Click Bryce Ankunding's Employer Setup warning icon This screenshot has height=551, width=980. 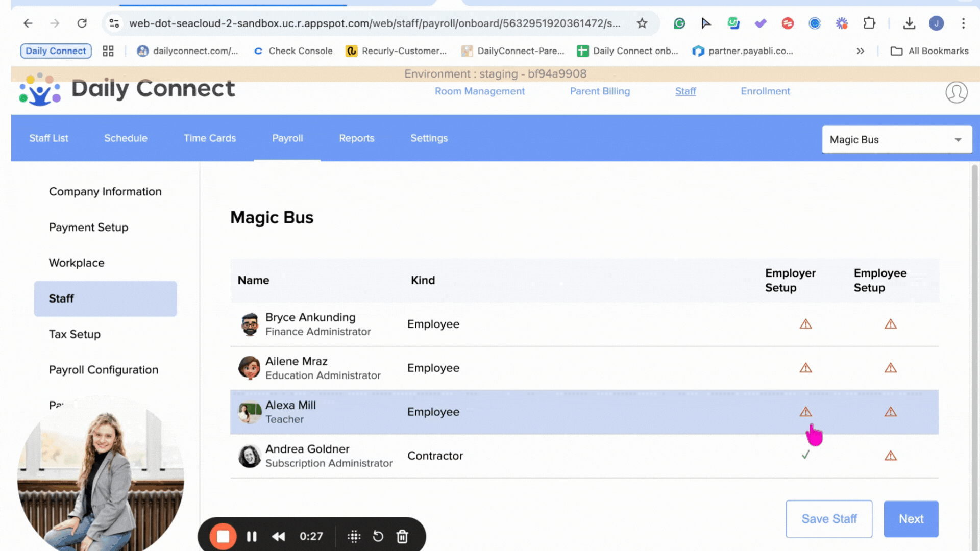[805, 324]
